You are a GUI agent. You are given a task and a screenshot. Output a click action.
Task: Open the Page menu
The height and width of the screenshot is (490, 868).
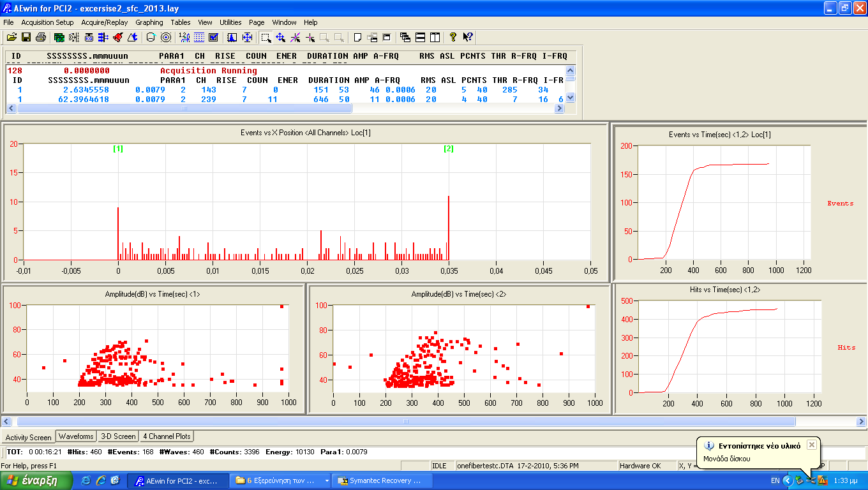click(x=257, y=22)
